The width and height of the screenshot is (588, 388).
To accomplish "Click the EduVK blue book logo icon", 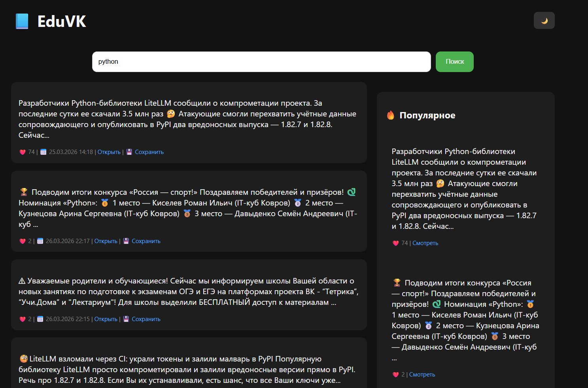I will [22, 21].
